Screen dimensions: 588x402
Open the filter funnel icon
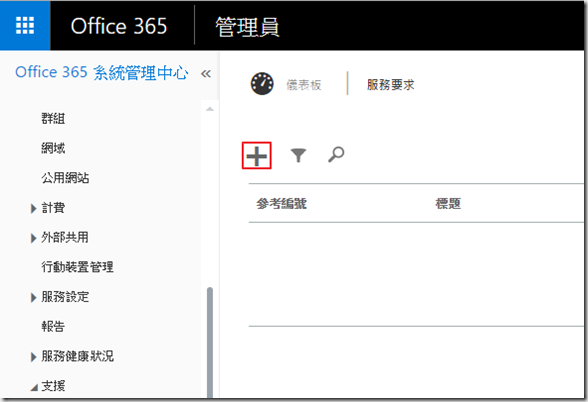tap(298, 155)
